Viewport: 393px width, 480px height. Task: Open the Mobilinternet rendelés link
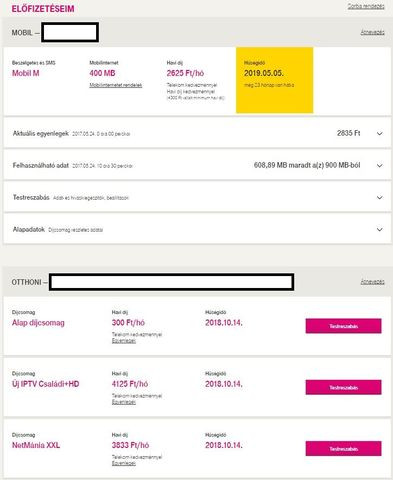pyautogui.click(x=116, y=85)
